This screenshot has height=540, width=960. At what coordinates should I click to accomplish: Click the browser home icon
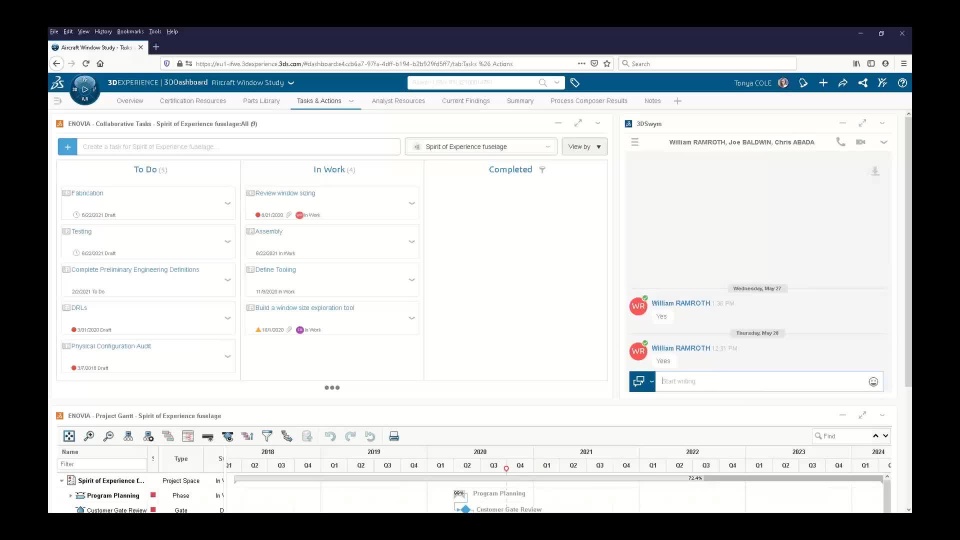[100, 63]
